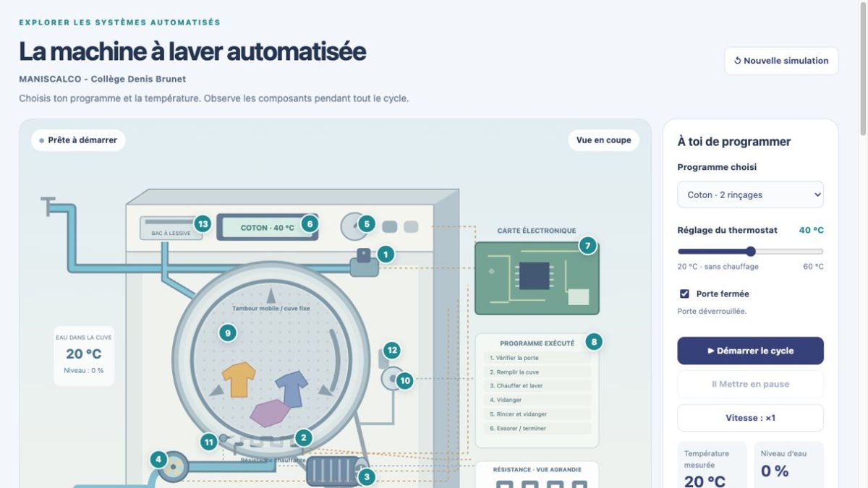The image size is (868, 488).
Task: Click the orange t-shirt in the drum
Action: coord(239,380)
